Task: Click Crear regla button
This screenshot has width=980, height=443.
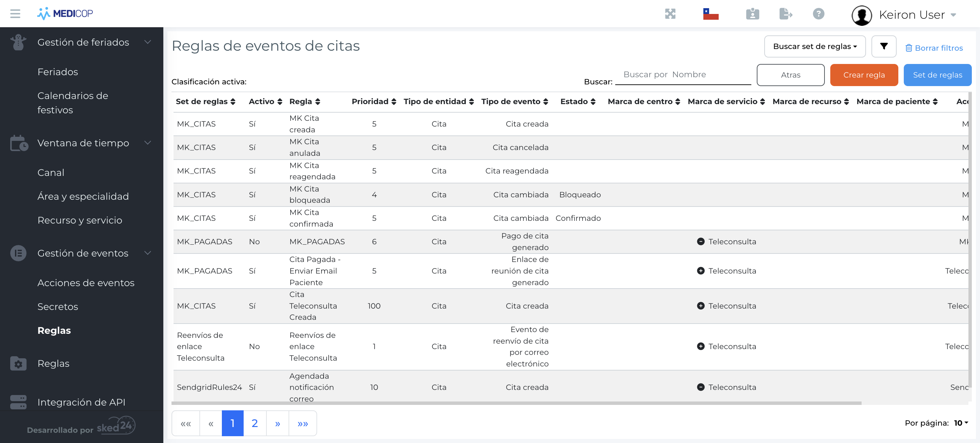Action: click(864, 75)
